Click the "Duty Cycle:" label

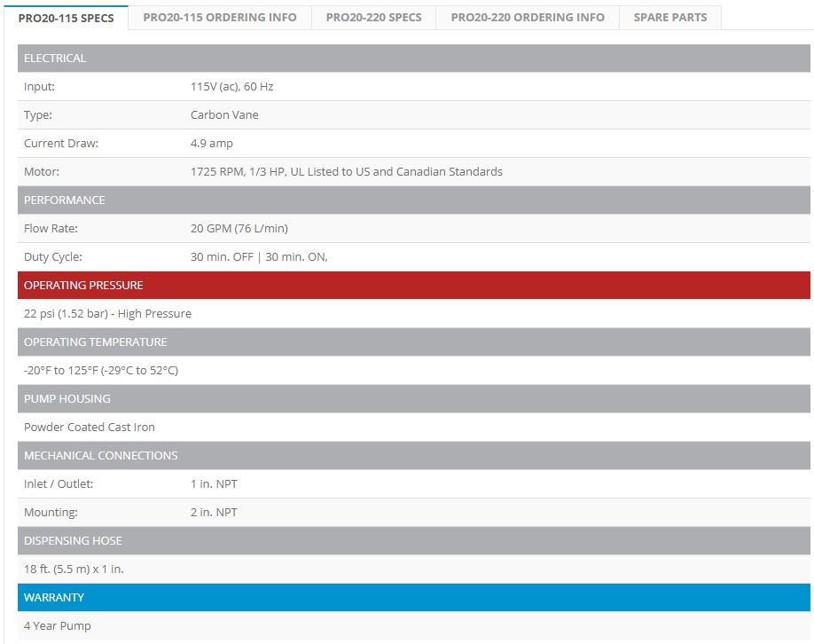tap(53, 257)
